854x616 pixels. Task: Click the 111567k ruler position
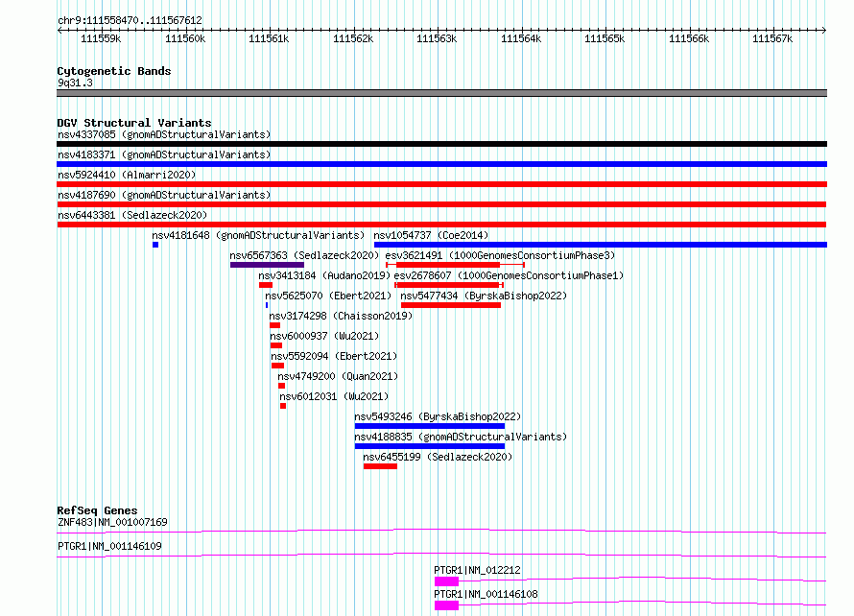coord(772,38)
